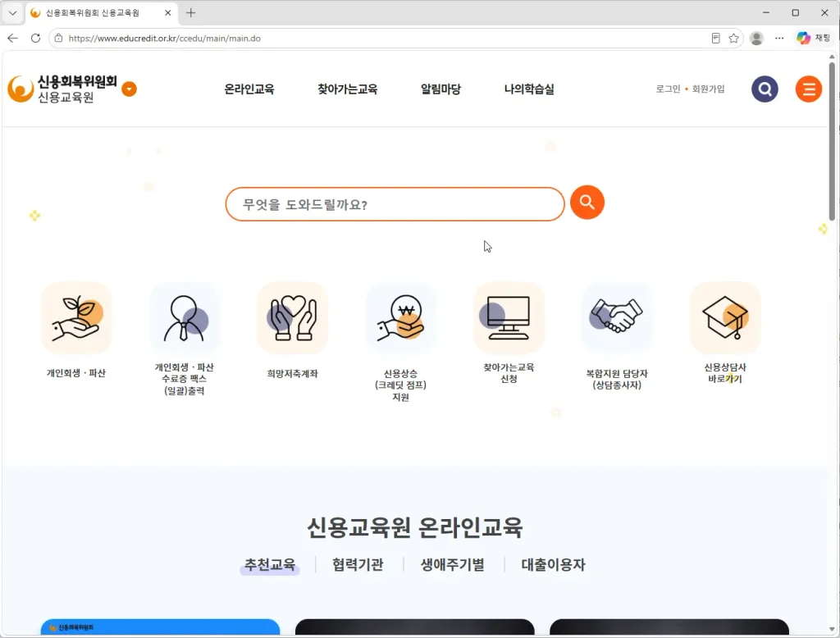Open the orange hamburger menu icon
This screenshot has width=840, height=638.
pos(808,89)
